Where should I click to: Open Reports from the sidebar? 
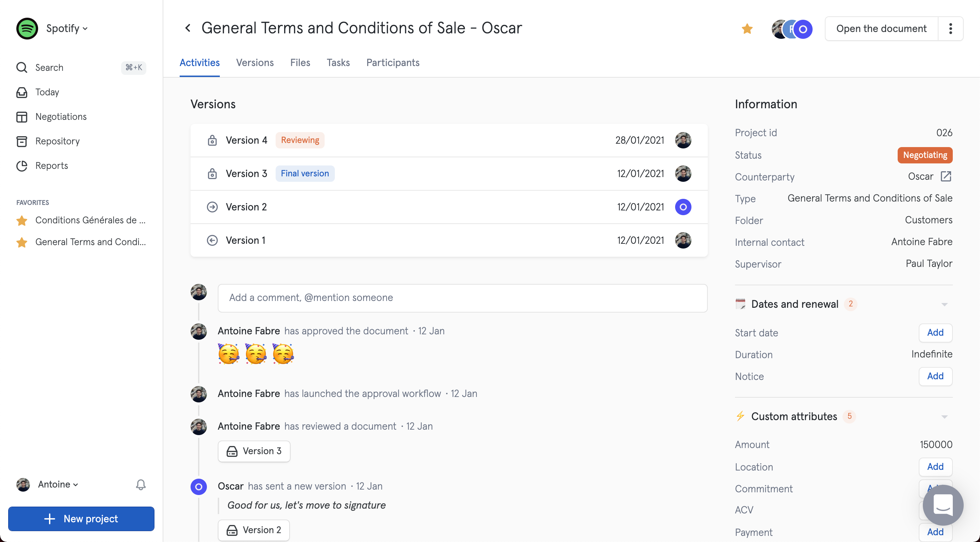pyautogui.click(x=51, y=165)
